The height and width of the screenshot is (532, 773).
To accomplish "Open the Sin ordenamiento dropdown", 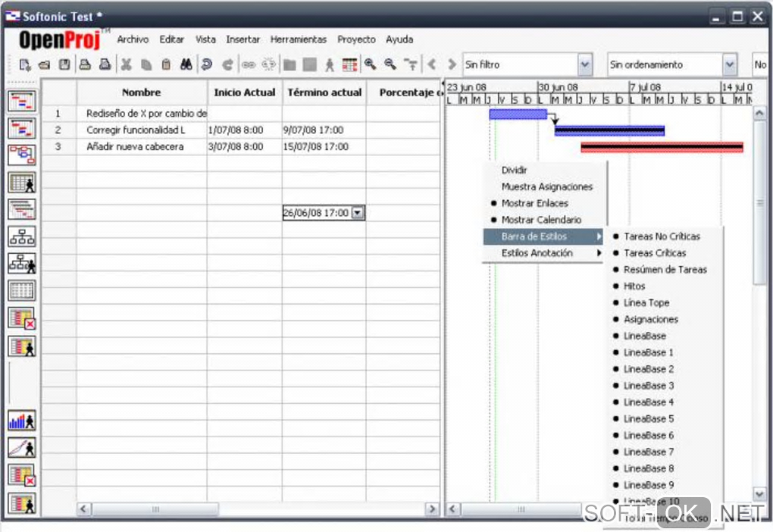I will point(730,64).
